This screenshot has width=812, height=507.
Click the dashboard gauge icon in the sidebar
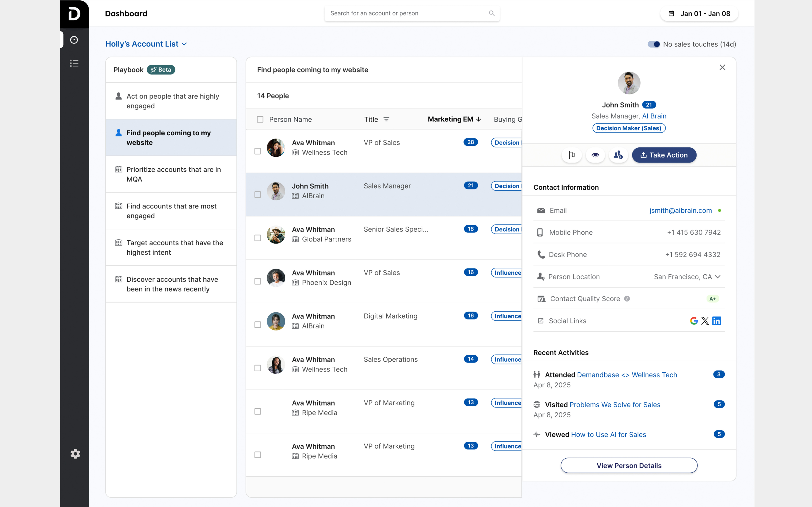coord(74,40)
